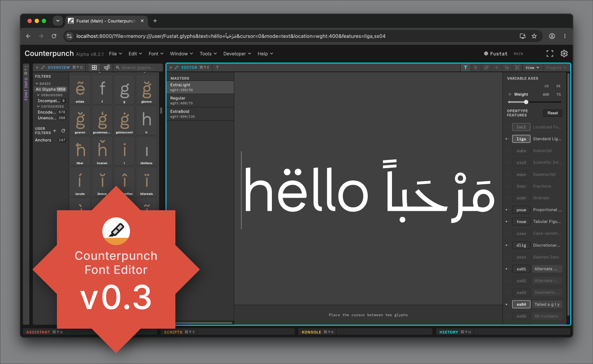Toggle the liga feature tag
Image resolution: width=593 pixels, height=364 pixels.
click(521, 139)
